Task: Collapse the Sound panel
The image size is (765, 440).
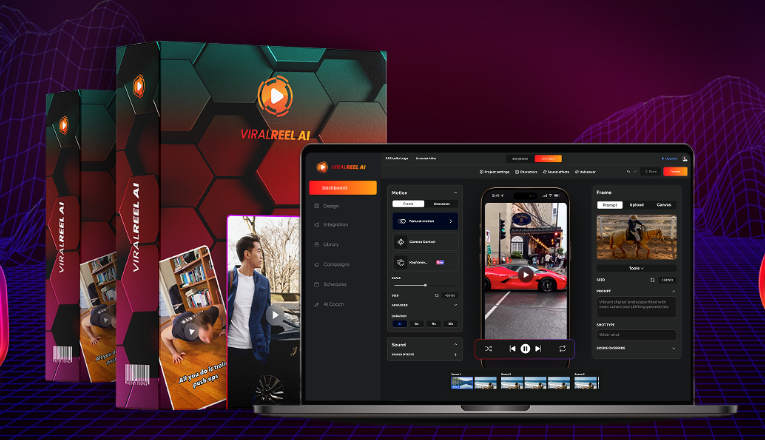Action: (455, 344)
